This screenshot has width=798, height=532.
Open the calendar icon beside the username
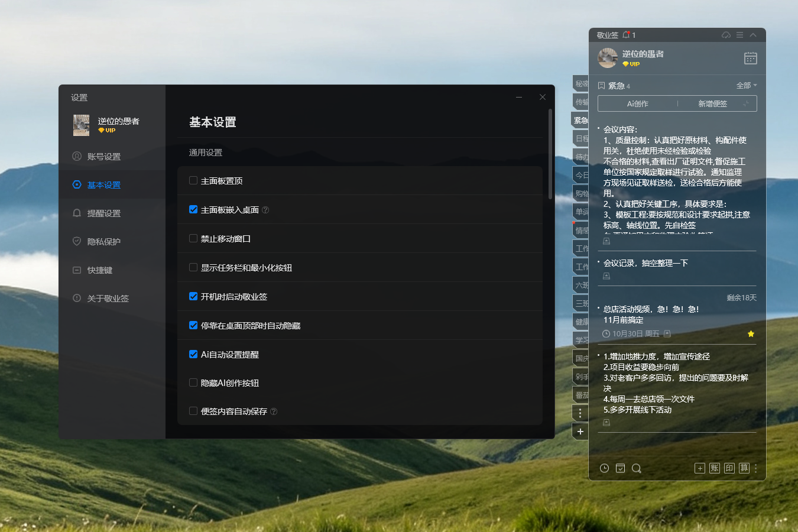[x=751, y=58]
